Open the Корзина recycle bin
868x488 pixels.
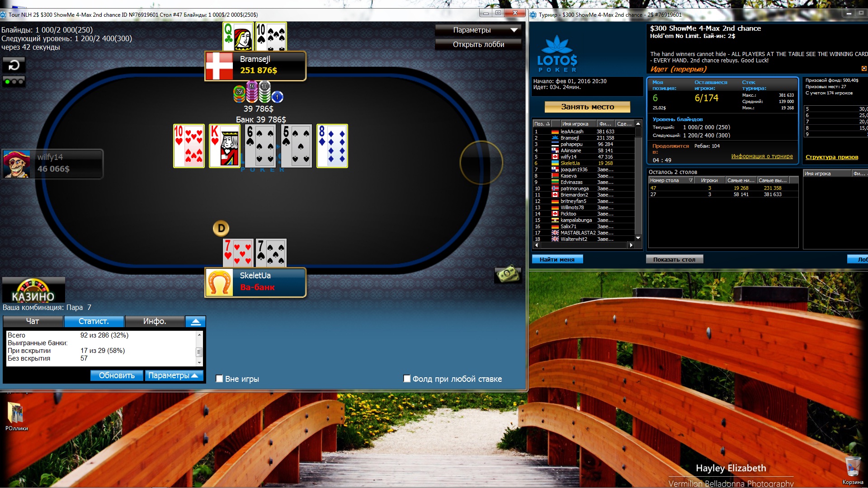point(853,470)
